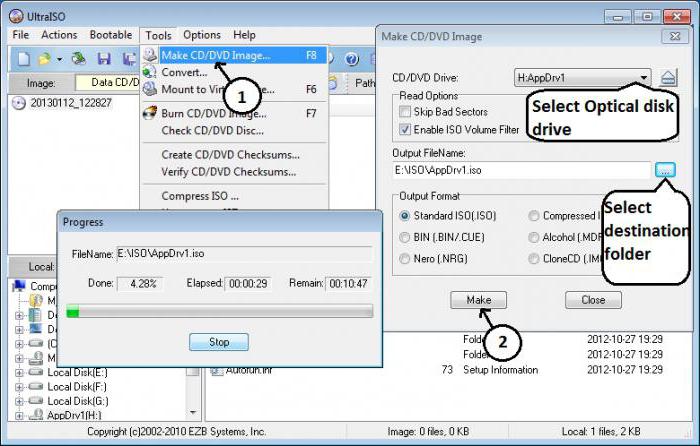Select the CloneCD (.IMG) radio button
This screenshot has height=446, width=700.
pos(533,258)
